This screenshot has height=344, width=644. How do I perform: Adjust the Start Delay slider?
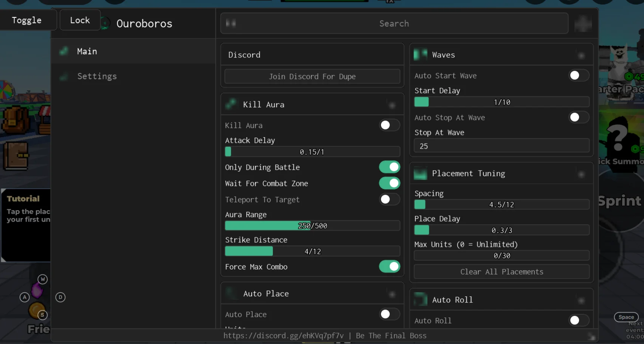pyautogui.click(x=502, y=102)
